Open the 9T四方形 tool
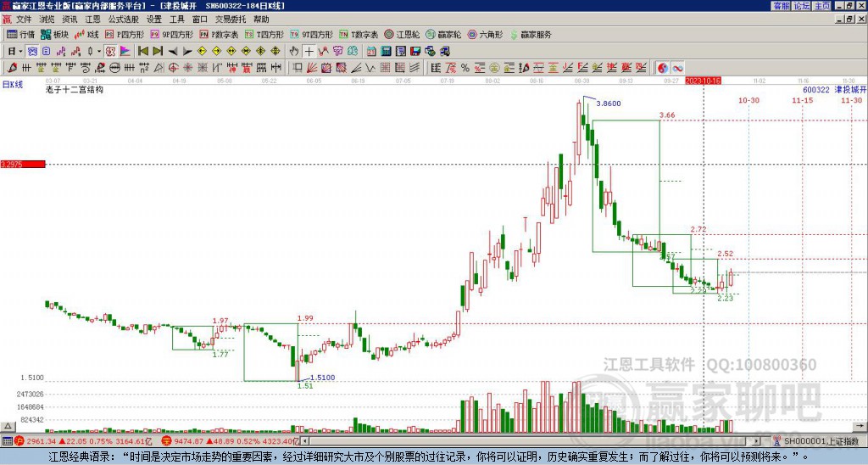Viewport: 868px width, 465px height. tap(312, 34)
